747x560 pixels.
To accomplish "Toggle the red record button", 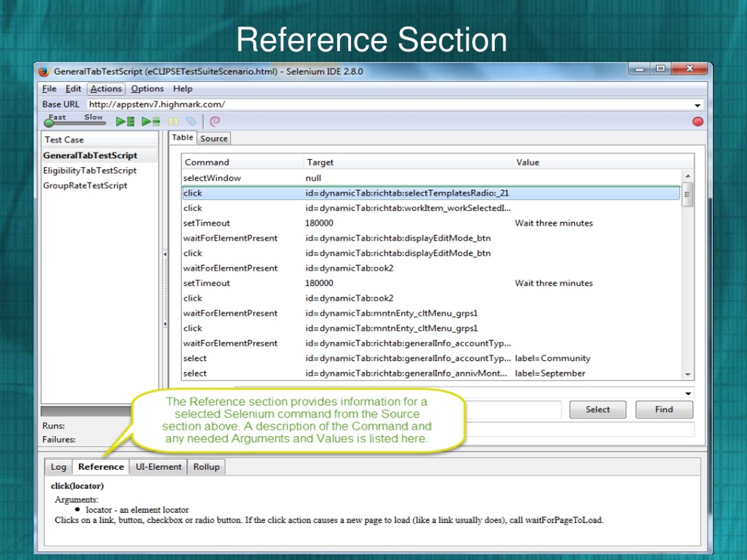I will tap(698, 122).
